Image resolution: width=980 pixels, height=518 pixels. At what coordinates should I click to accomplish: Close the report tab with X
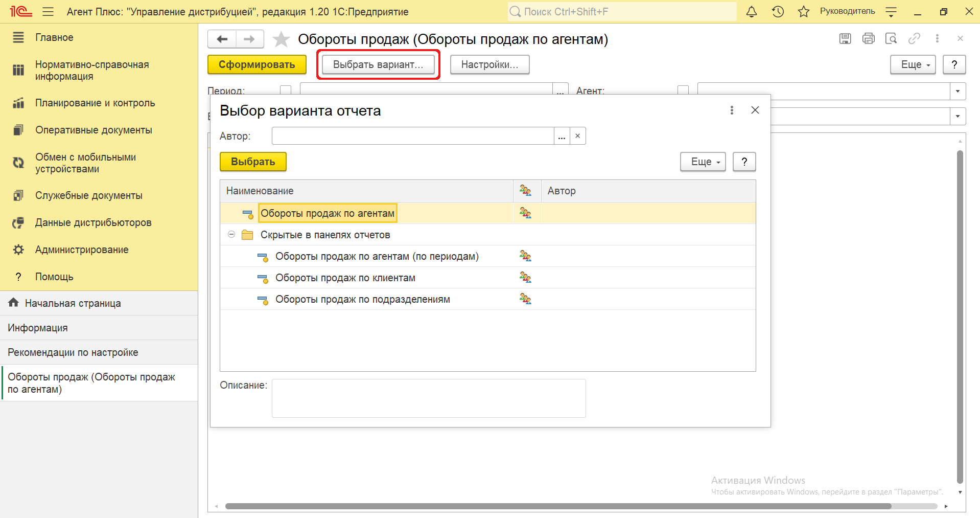[x=960, y=38]
